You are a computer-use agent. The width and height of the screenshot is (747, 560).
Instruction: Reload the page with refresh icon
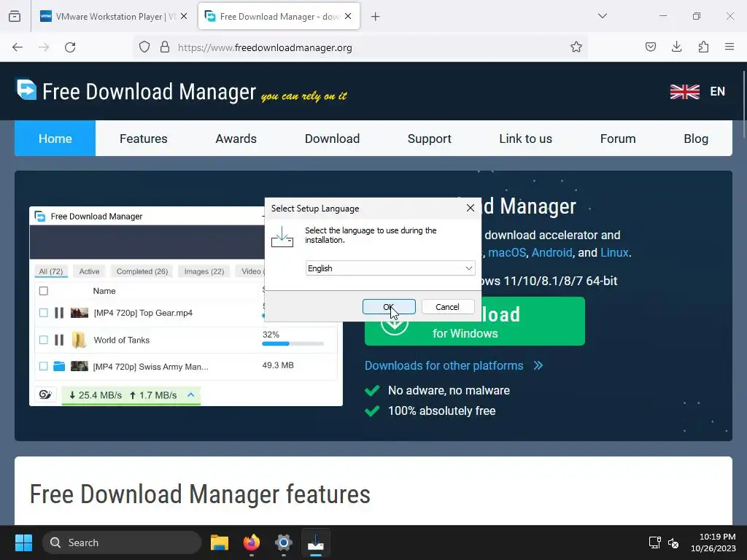70,47
